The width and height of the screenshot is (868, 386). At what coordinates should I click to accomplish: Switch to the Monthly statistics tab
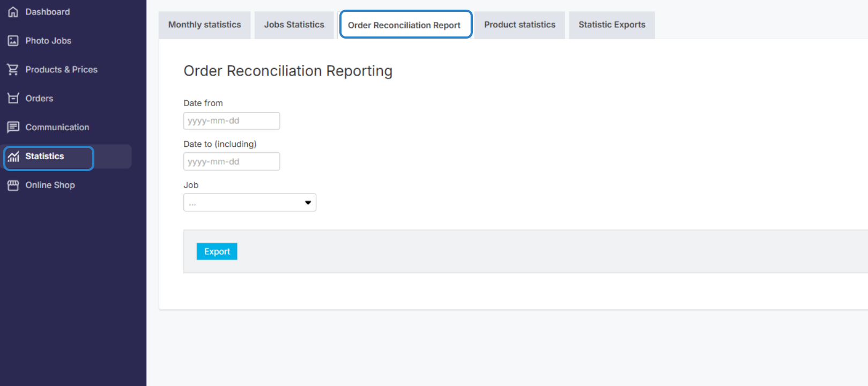(x=205, y=25)
